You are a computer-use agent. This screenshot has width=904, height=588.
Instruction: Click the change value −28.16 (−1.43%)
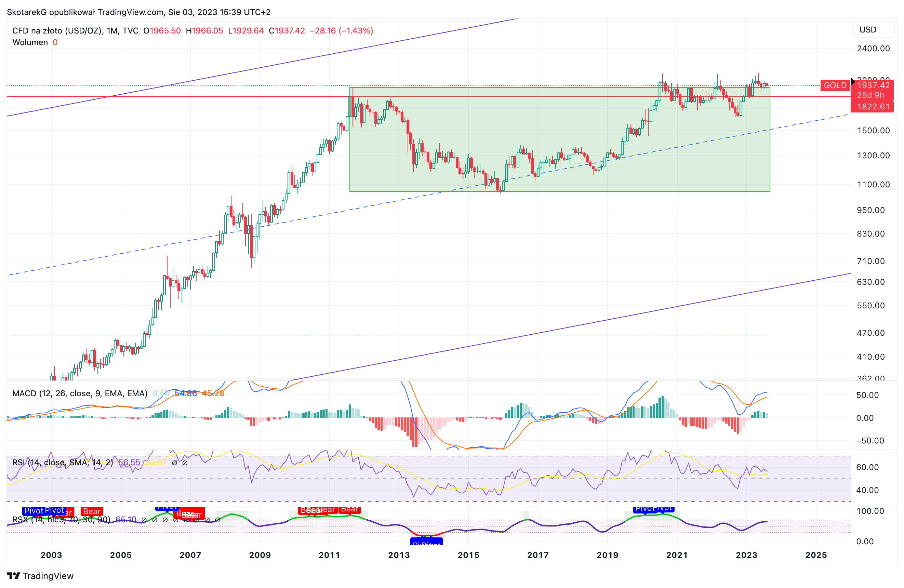click(342, 31)
